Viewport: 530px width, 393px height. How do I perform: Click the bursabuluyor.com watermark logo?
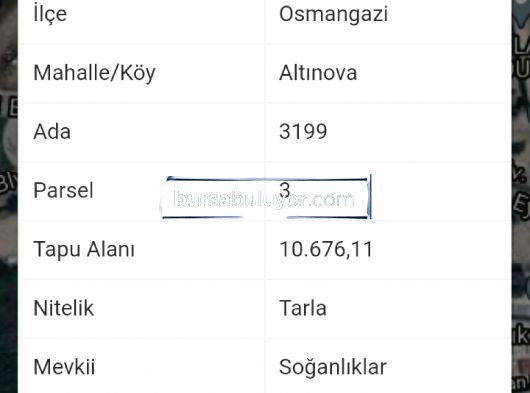[x=266, y=198]
